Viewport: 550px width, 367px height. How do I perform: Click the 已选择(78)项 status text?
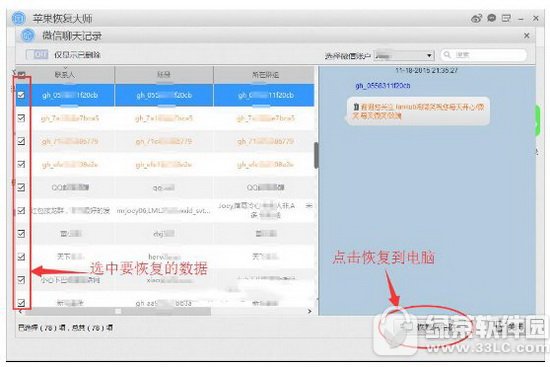click(66, 328)
